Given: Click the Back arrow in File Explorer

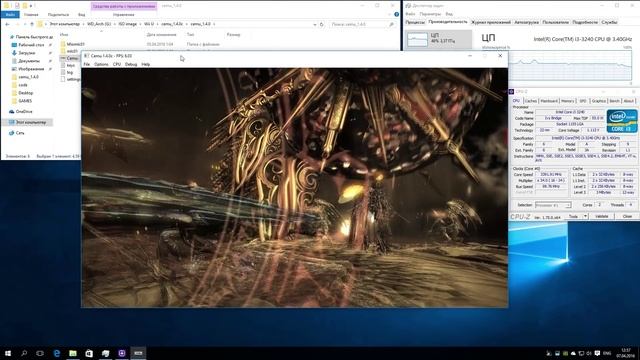Looking at the screenshot, I should coord(7,24).
